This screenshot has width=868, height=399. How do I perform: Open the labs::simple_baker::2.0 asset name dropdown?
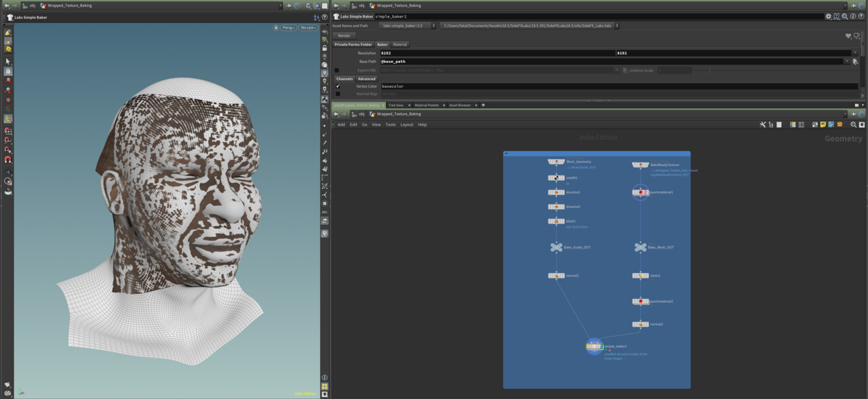[408, 26]
